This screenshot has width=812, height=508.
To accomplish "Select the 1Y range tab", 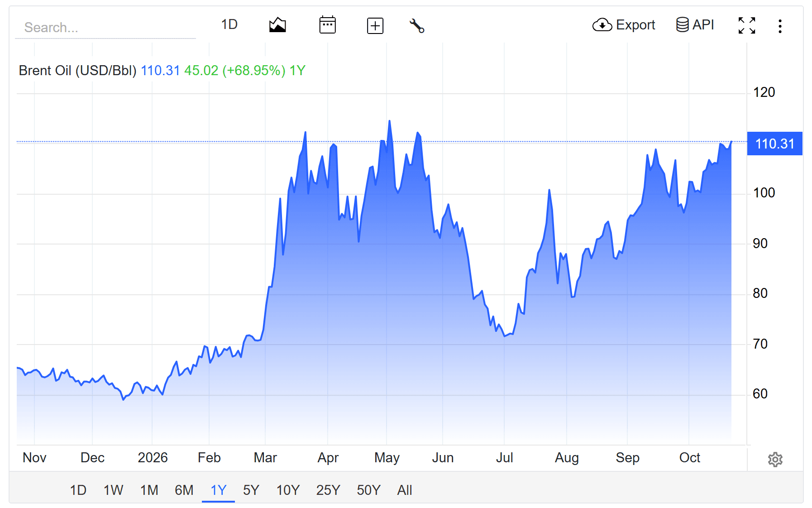I will coord(218,490).
